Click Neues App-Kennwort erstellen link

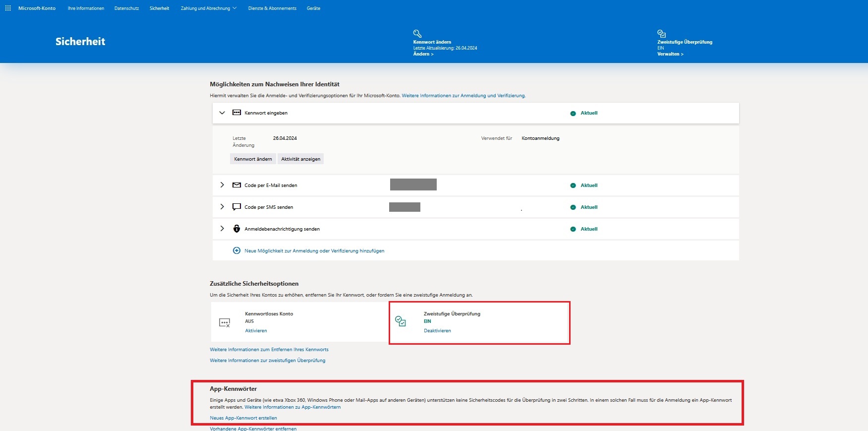pos(243,418)
